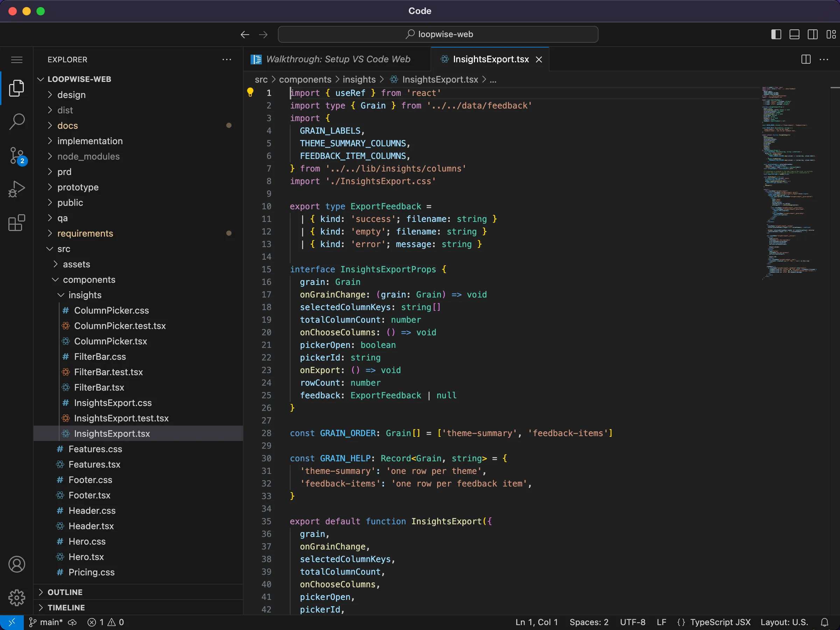Go back with the left arrow
Screen dimensions: 840x630
point(245,35)
